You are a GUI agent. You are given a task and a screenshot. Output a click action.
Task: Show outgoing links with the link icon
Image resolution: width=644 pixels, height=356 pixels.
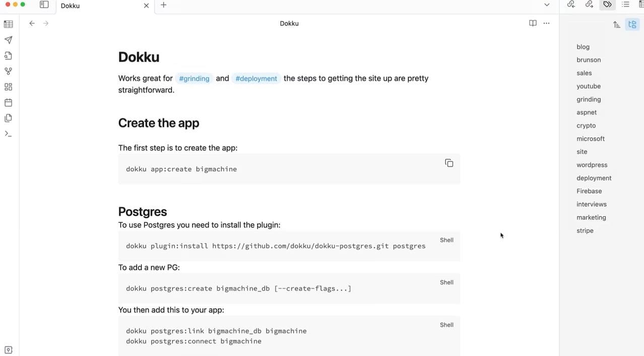click(589, 5)
